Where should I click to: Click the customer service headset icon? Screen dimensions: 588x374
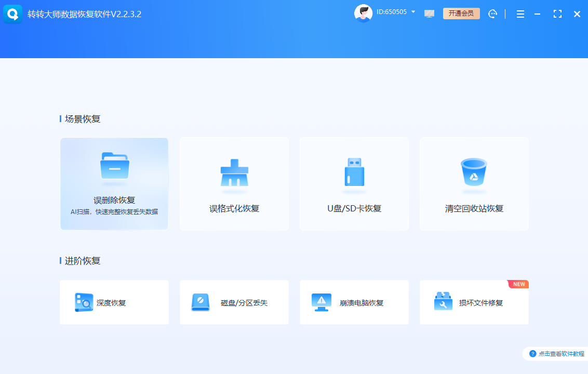pos(492,14)
